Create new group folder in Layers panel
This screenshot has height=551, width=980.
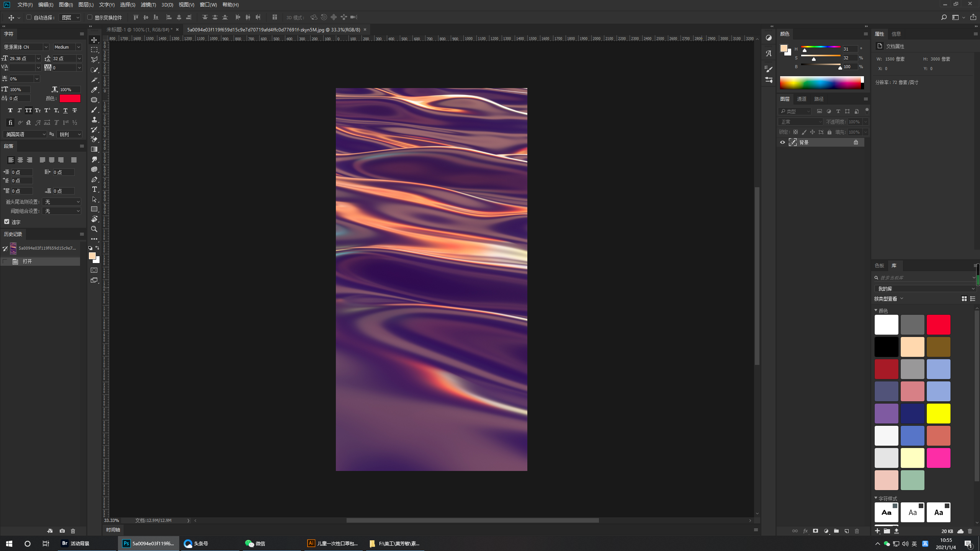(836, 531)
